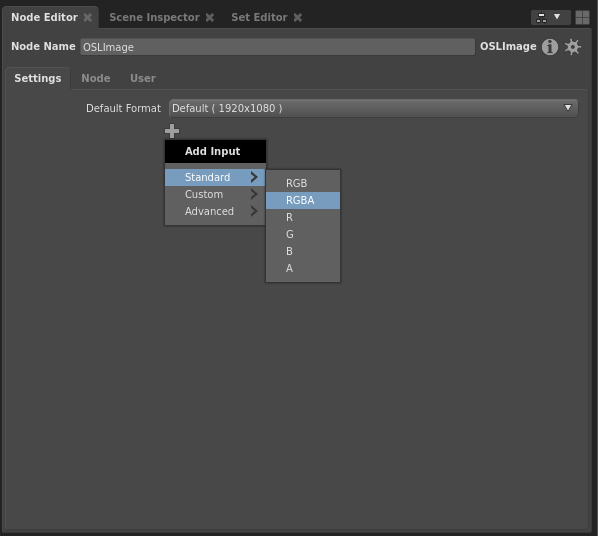598x536 pixels.
Task: Select the single R channel option
Action: (303, 217)
